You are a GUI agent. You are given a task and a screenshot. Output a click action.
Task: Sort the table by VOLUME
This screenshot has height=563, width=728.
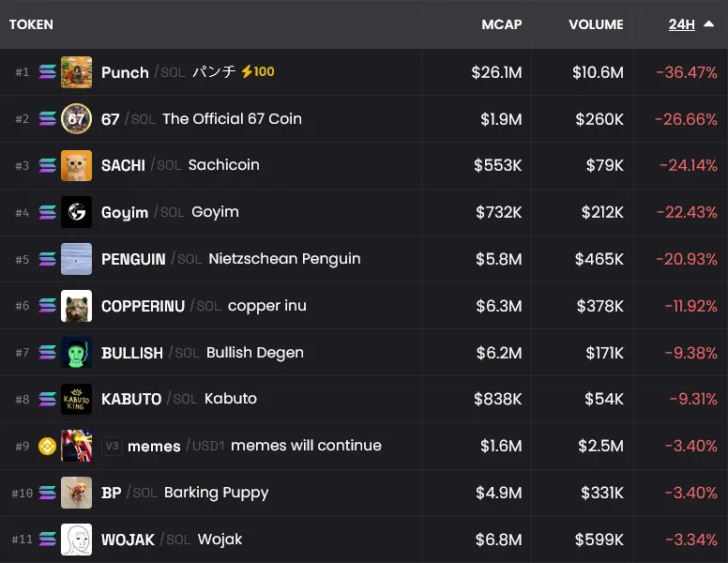point(596,24)
